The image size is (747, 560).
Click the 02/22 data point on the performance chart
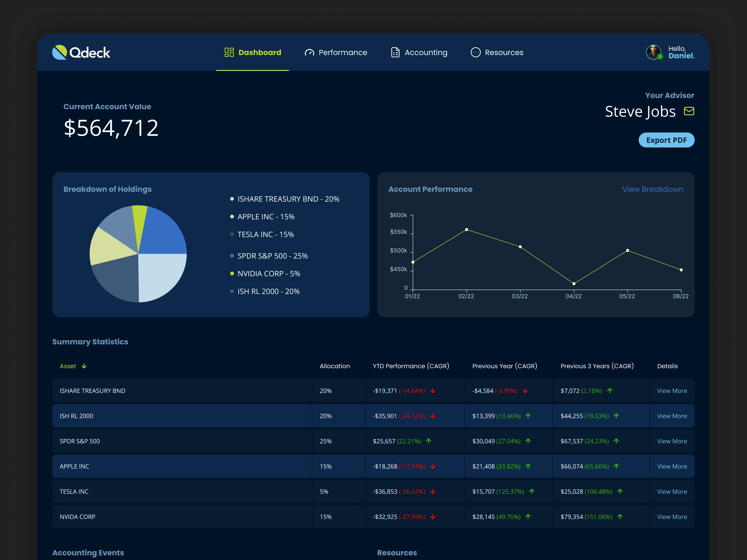pos(466,230)
